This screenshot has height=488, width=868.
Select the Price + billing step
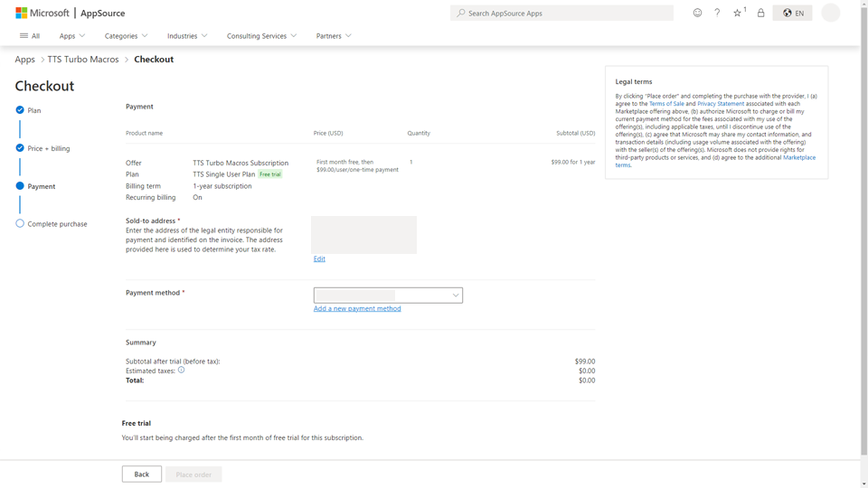[x=42, y=148]
